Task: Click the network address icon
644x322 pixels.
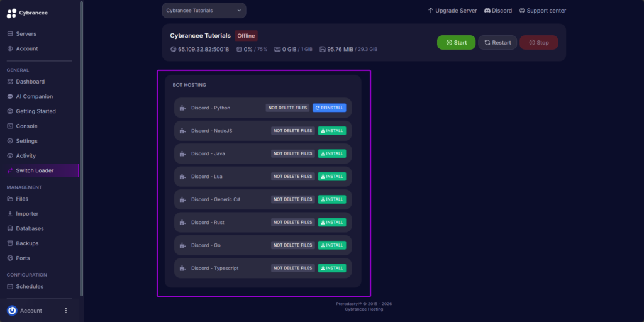Action: tap(173, 49)
